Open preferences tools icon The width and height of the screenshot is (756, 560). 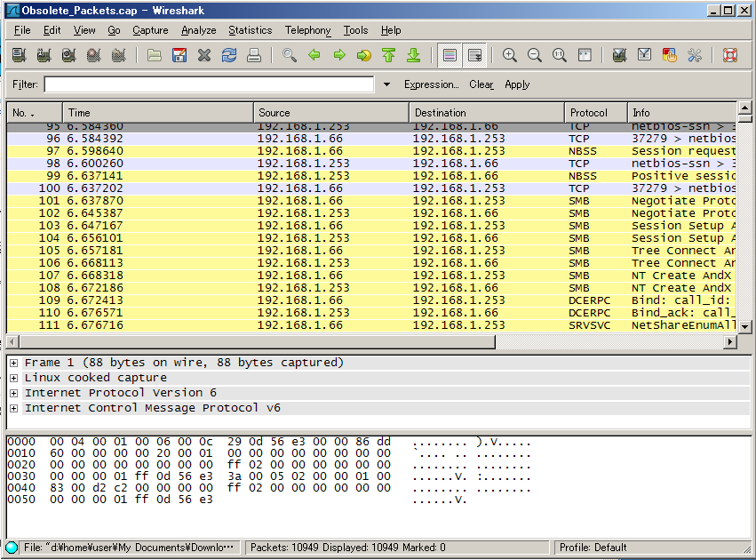click(695, 55)
